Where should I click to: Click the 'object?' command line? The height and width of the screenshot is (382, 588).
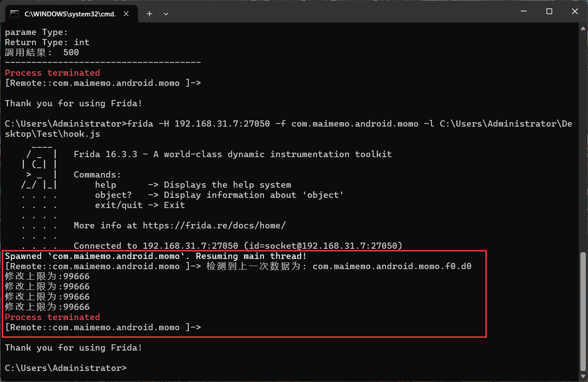[219, 195]
